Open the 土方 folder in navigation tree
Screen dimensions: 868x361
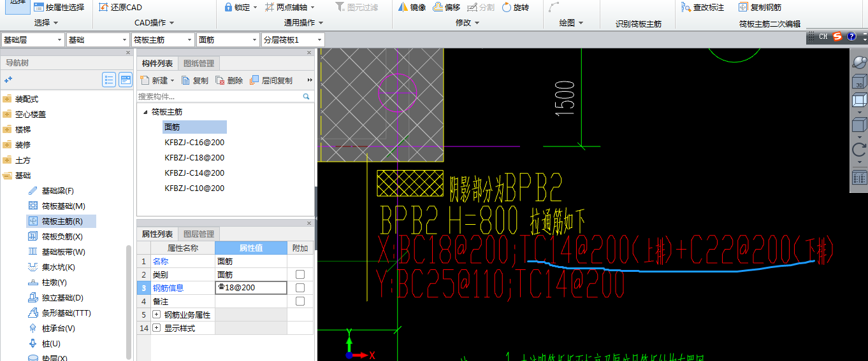click(x=17, y=160)
